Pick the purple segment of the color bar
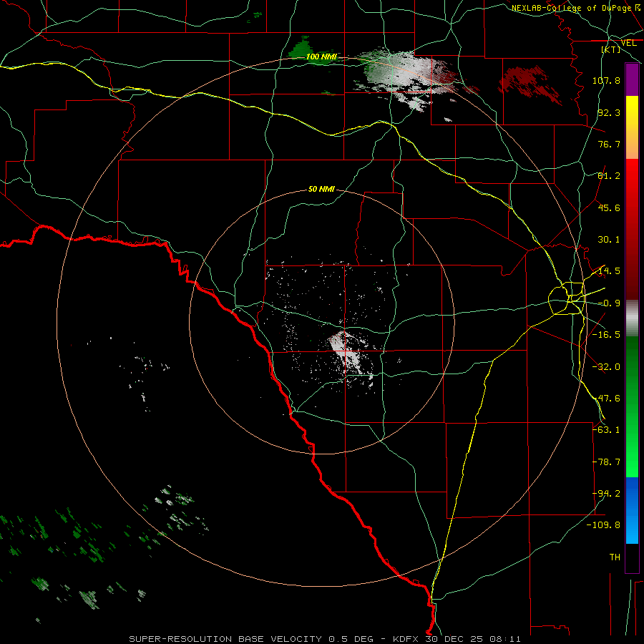 coord(632,79)
